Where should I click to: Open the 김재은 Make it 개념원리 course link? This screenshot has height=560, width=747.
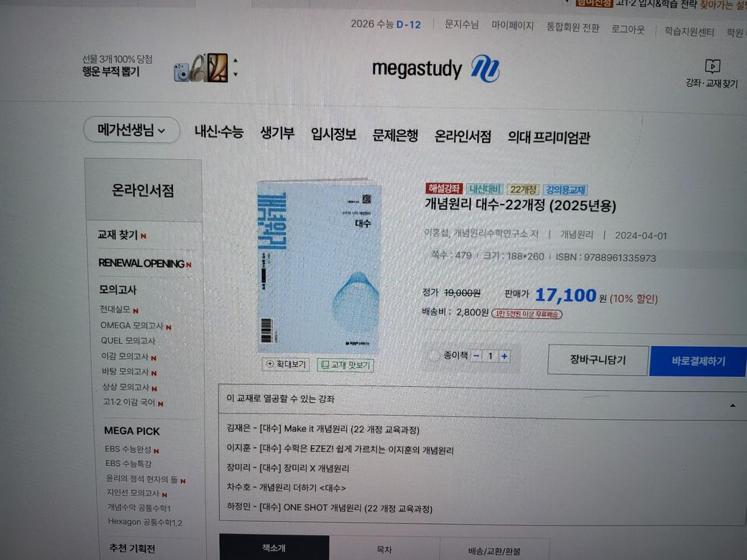tap(323, 429)
